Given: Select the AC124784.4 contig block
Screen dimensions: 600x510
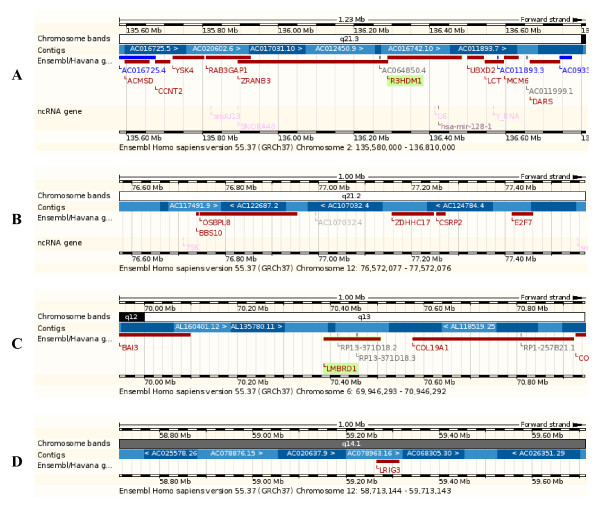Looking at the screenshot, I should [460, 206].
